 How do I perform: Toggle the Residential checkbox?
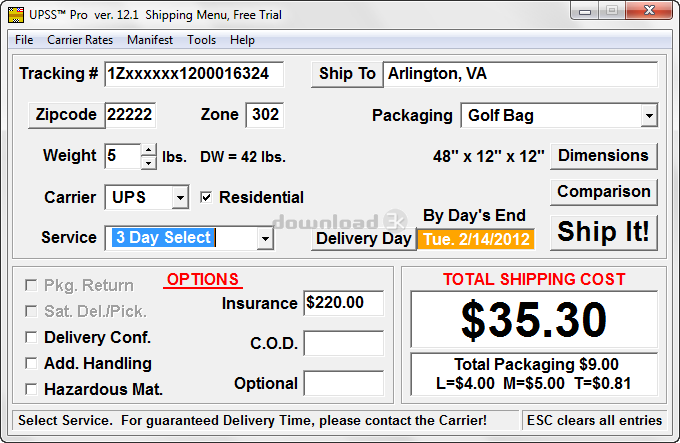[206, 198]
